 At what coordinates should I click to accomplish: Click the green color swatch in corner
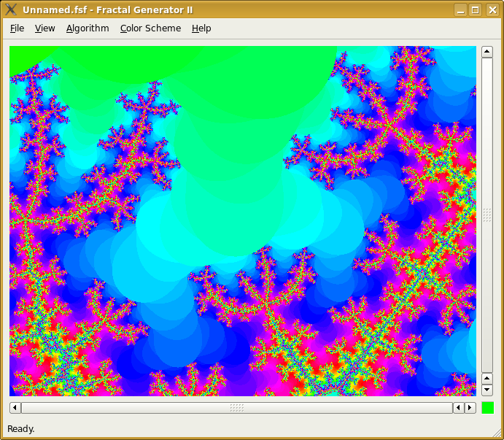pos(487,407)
